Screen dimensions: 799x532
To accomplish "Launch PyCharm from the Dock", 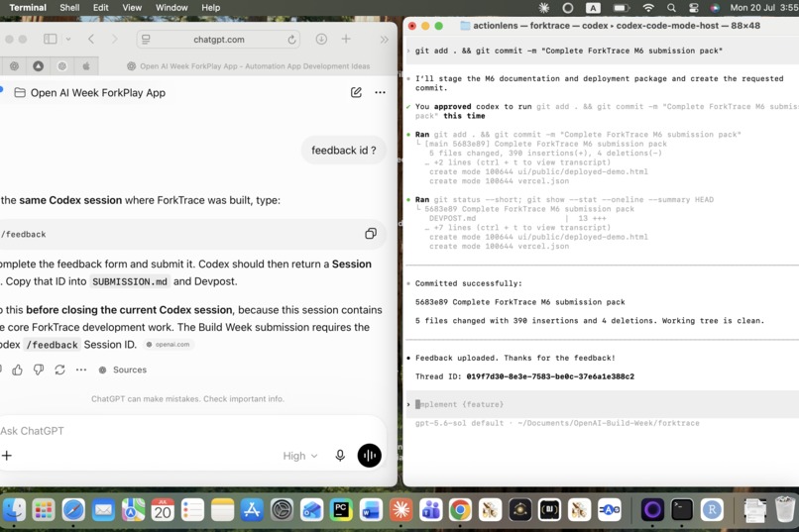I will [x=341, y=509].
